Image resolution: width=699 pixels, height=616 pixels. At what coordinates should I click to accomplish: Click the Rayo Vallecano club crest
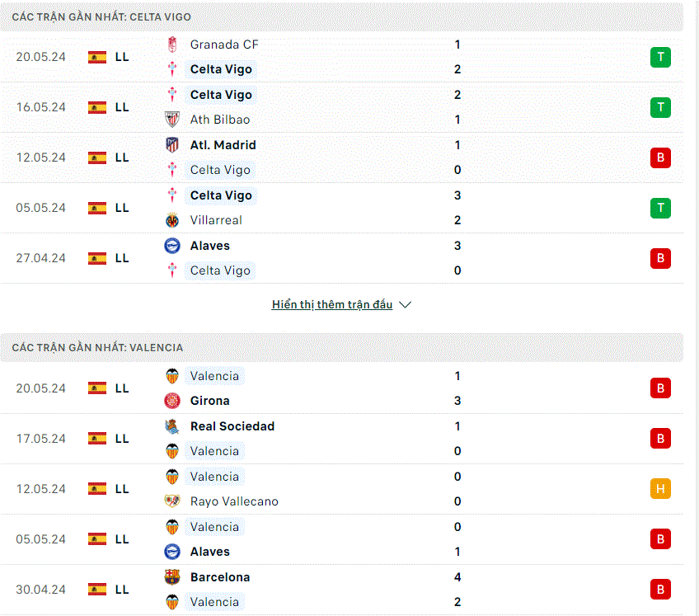point(172,501)
